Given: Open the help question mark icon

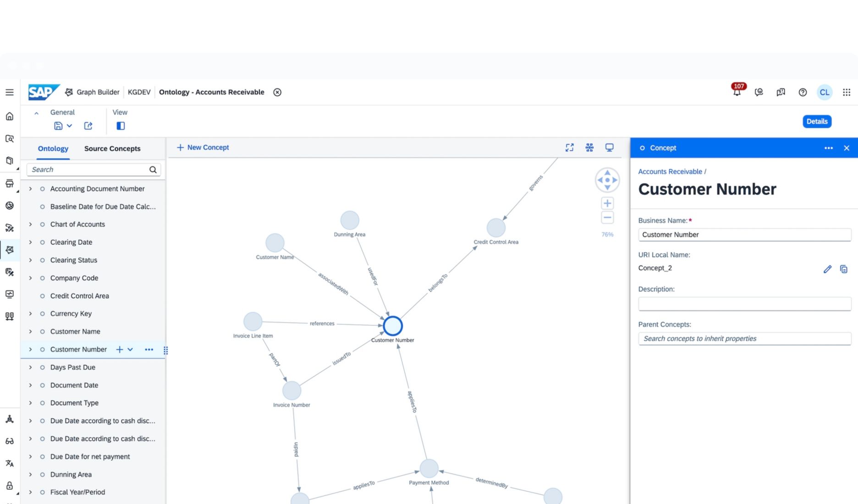Looking at the screenshot, I should click(803, 92).
